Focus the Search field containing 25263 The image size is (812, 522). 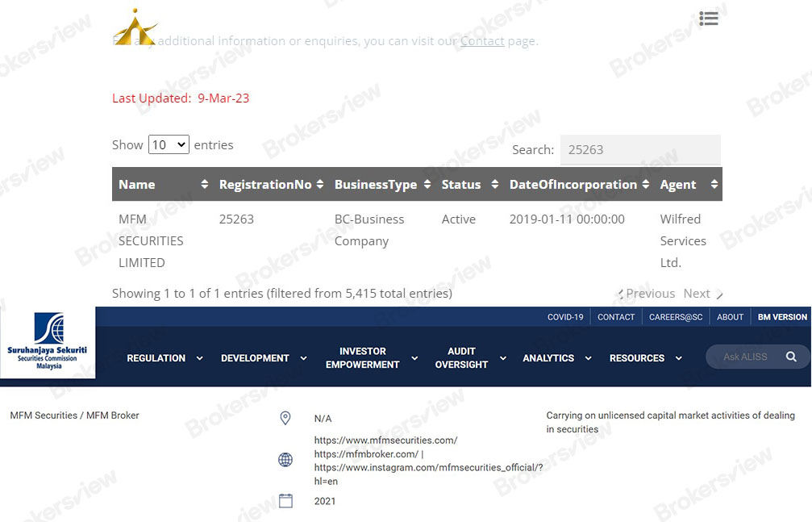(x=640, y=150)
